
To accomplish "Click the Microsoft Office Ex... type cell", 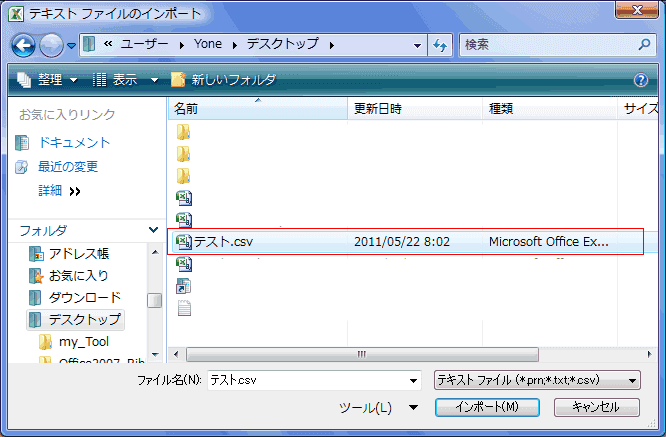I will 548,242.
